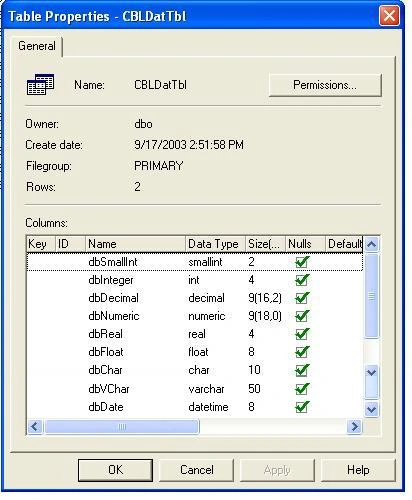Viewport: 412px width, 500px height.
Task: Click the bottom scroll down arrow of columns list
Action: [371, 409]
